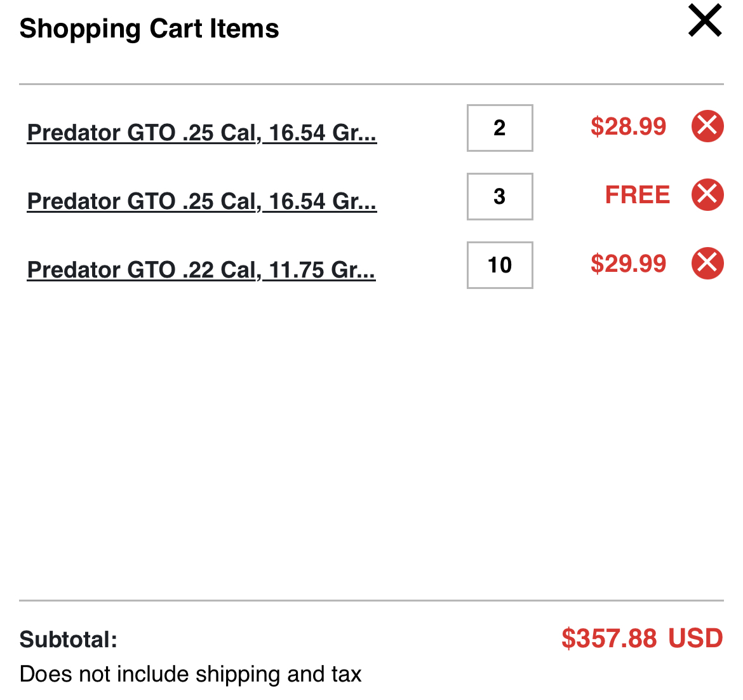
Task: Remove the $28.99 Predator GTO .25 Cal item
Action: point(707,126)
